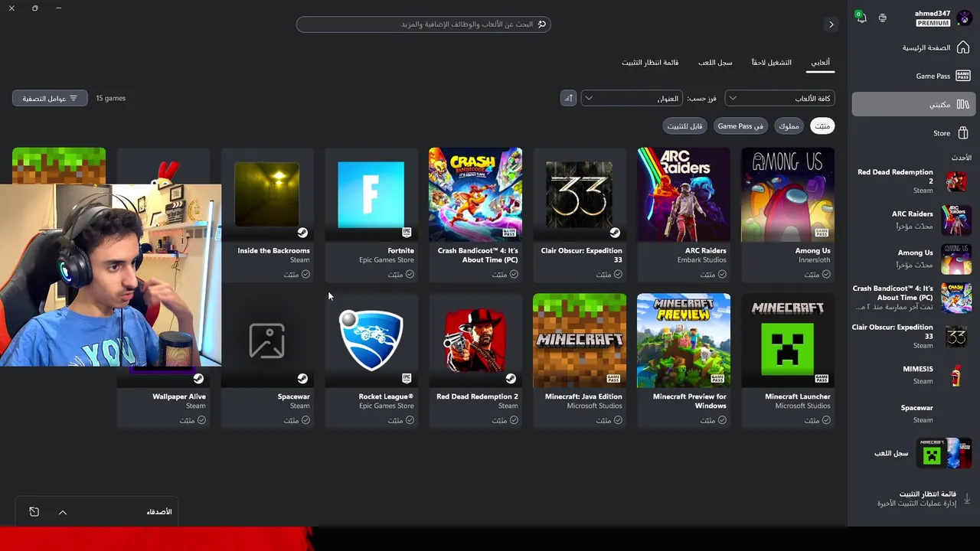
Task: Open the sort by title dropdown (العنوان)
Action: pyautogui.click(x=632, y=98)
